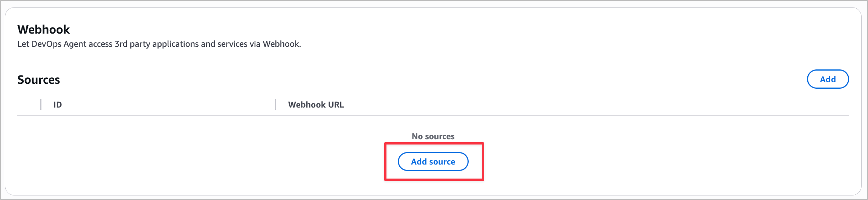868x200 pixels.
Task: Click the Webhook description text line
Action: (159, 44)
